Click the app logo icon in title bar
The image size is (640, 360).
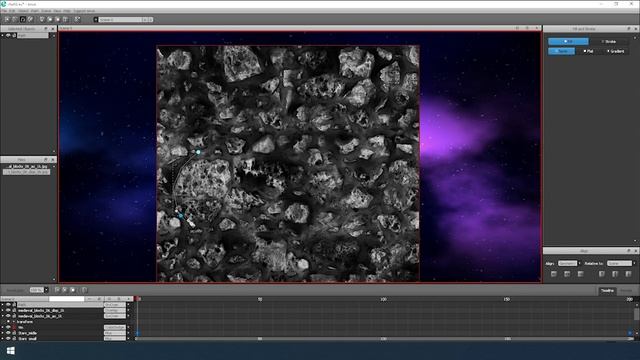3,4
